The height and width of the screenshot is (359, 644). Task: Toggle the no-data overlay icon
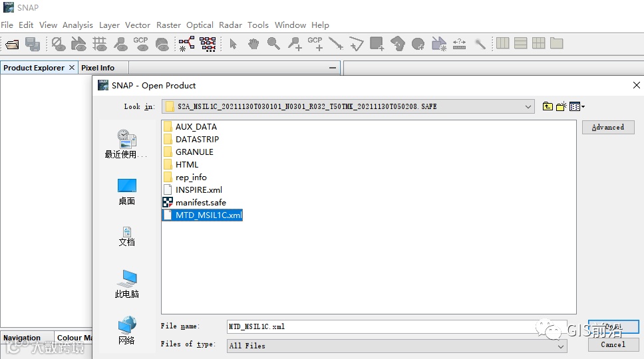59,44
